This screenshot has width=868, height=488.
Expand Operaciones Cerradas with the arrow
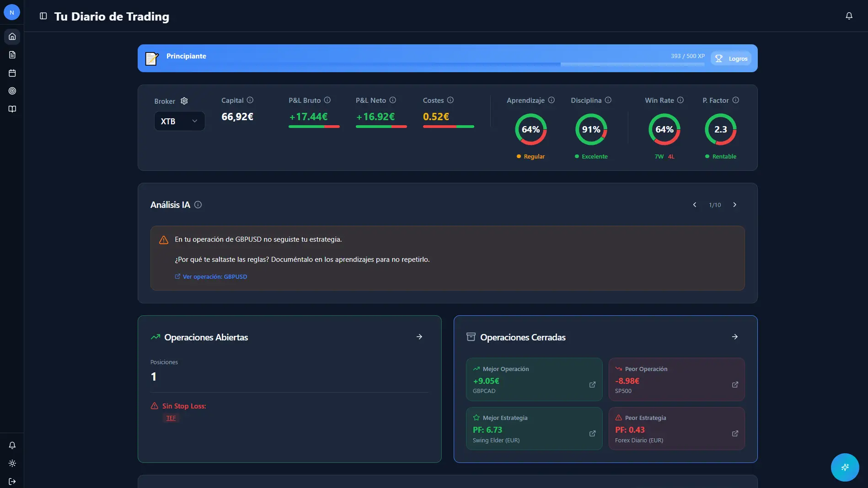pos(735,337)
